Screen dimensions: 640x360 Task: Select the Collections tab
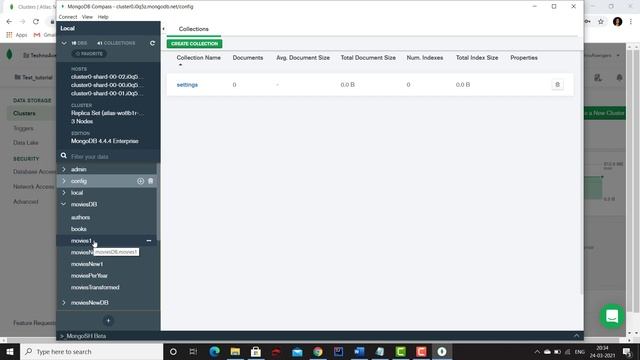coord(193,29)
